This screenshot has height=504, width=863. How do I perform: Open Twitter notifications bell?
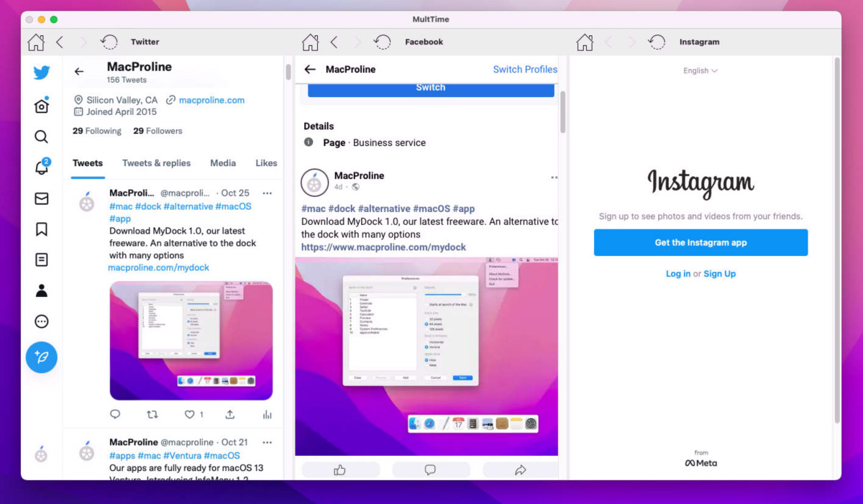click(x=42, y=168)
